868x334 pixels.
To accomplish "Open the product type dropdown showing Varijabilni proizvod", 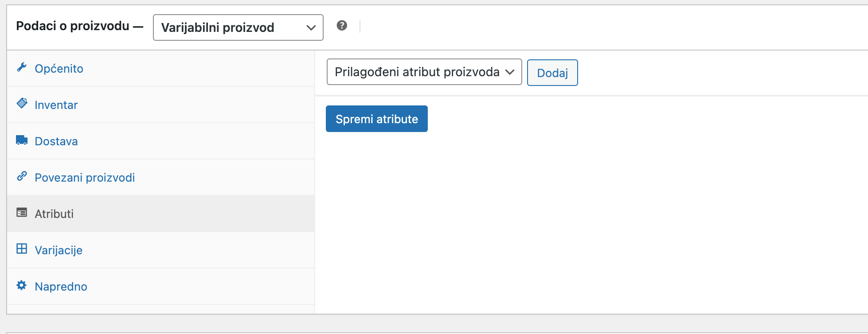I will coord(238,27).
